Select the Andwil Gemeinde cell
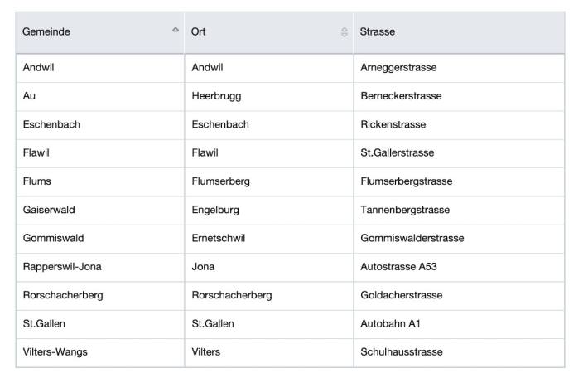This screenshot has height=392, width=588. 100,68
